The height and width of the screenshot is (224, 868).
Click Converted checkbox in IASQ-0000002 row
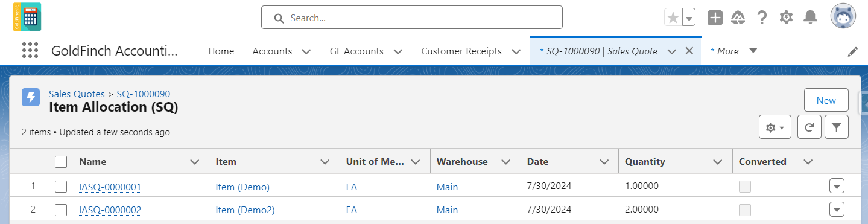click(745, 210)
